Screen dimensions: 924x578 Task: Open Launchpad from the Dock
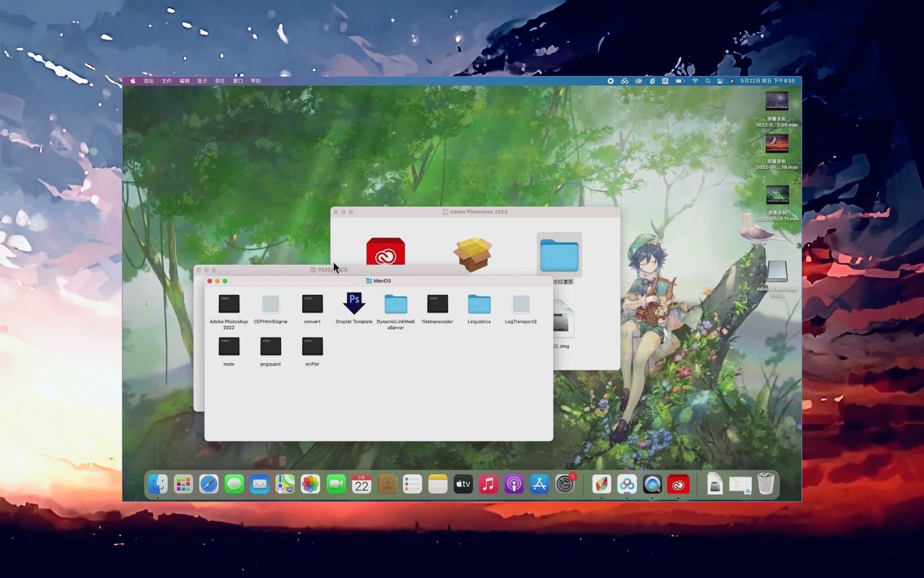pyautogui.click(x=183, y=484)
